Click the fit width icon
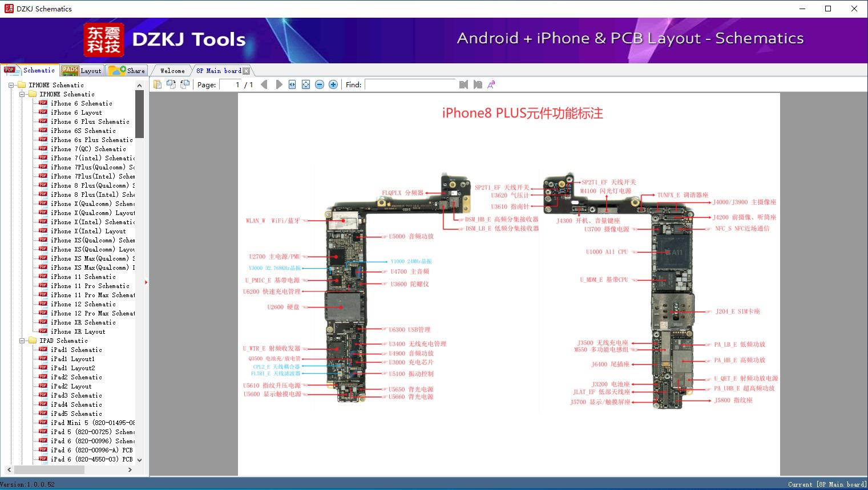This screenshot has height=490, width=868. pyautogui.click(x=292, y=84)
